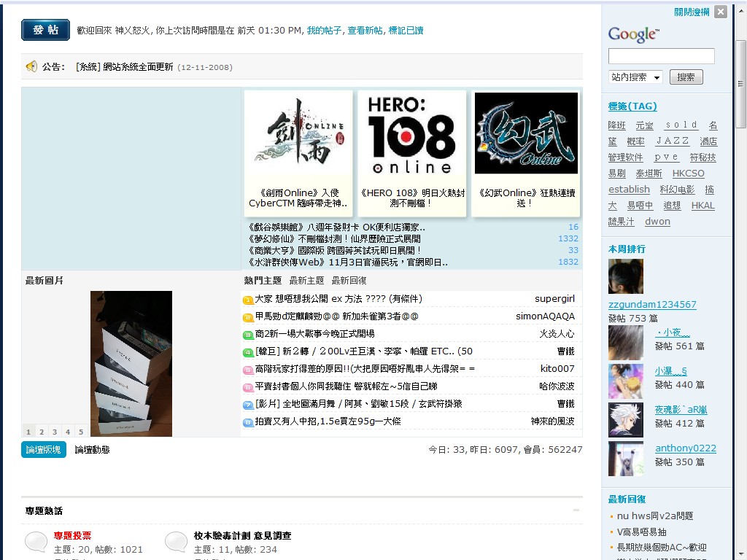Switch to the 最新主題 tab
The height and width of the screenshot is (560, 747).
coord(307,281)
